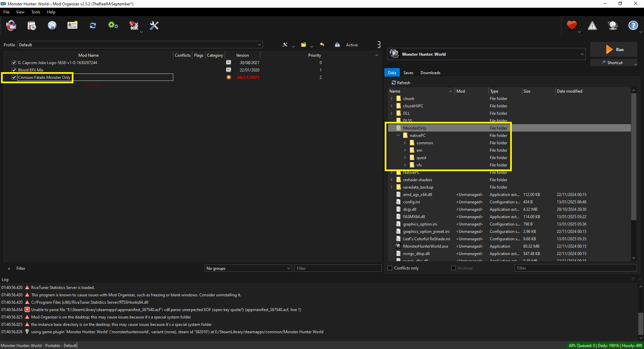The width and height of the screenshot is (644, 349).
Task: Open mod list options tools icon
Action: [285, 45]
